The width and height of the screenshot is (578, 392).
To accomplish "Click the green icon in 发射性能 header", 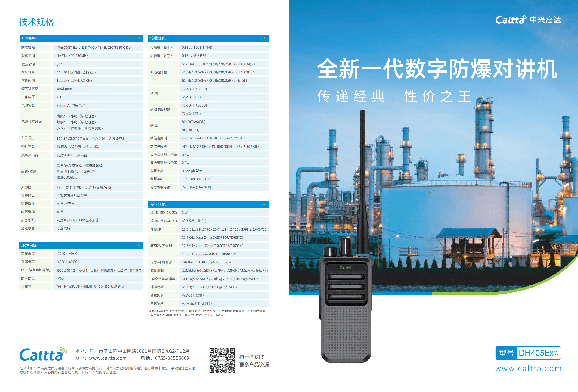I will [x=264, y=204].
